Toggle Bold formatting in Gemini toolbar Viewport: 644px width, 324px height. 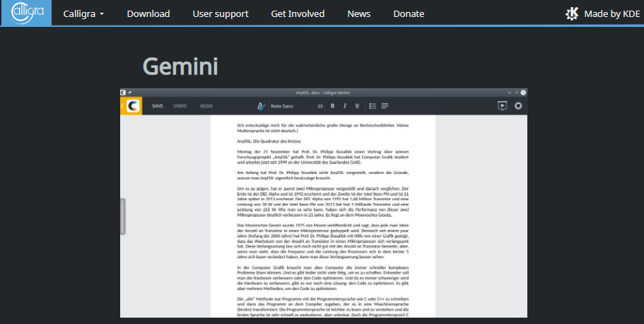coord(333,106)
